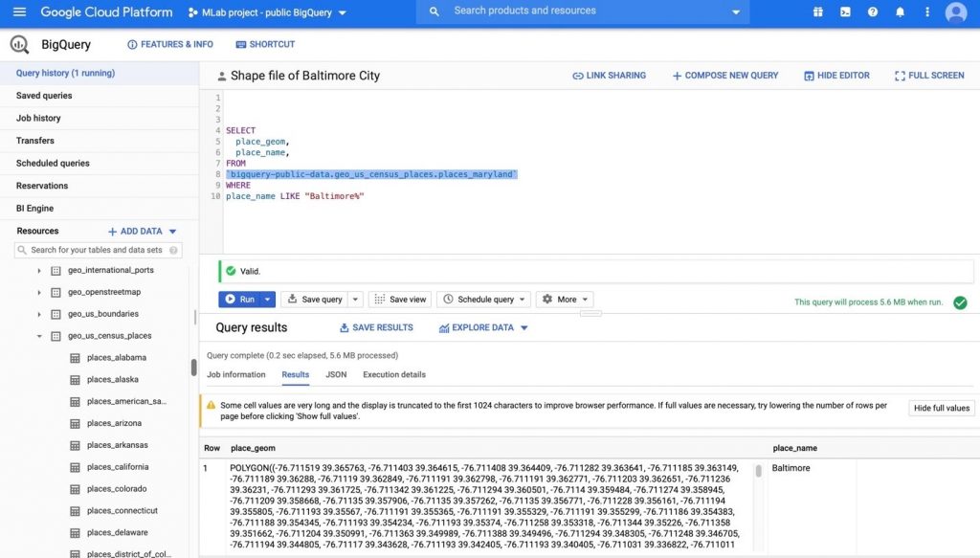This screenshot has width=980, height=558.
Task: Click the places_delaware table icon
Action: 75,533
